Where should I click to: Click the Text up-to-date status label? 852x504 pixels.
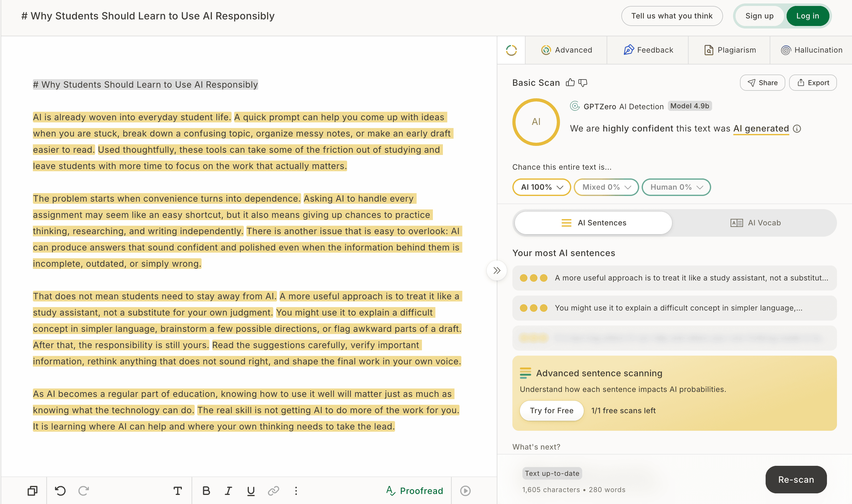tap(552, 473)
